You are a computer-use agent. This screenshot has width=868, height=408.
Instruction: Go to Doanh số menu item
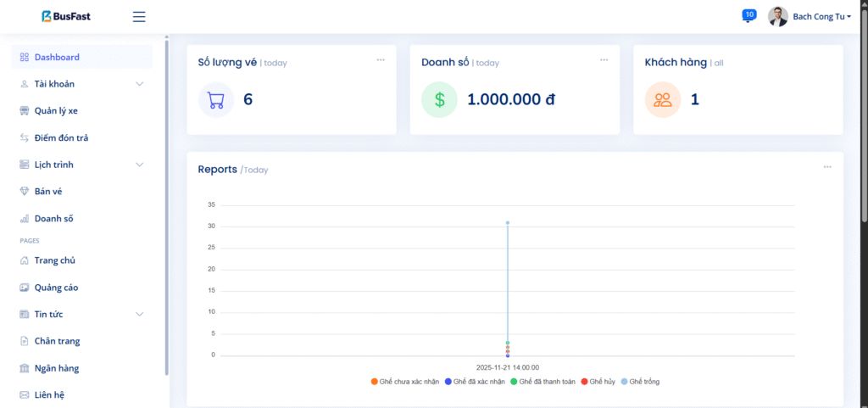pyautogui.click(x=53, y=218)
